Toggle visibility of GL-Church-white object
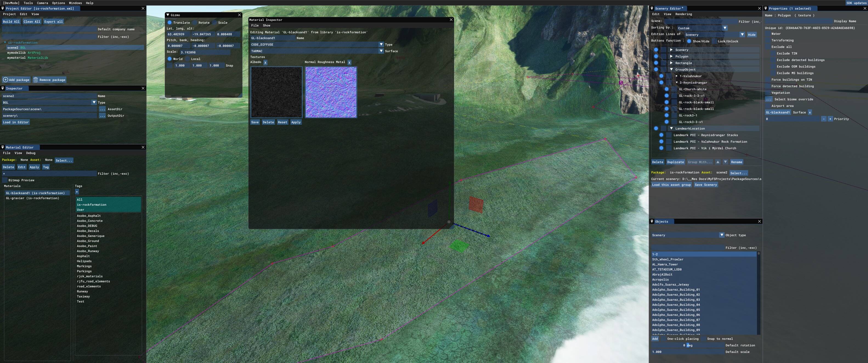868x363 pixels. click(666, 89)
